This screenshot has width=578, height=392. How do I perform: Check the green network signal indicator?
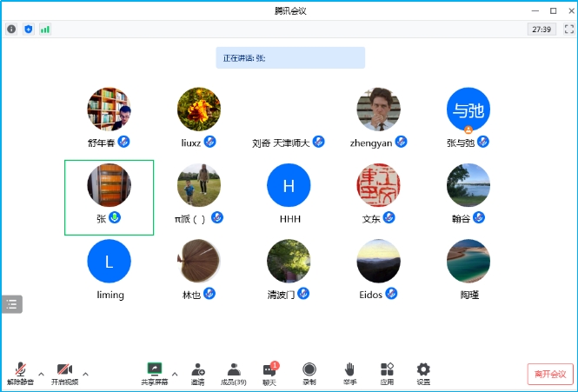(44, 29)
